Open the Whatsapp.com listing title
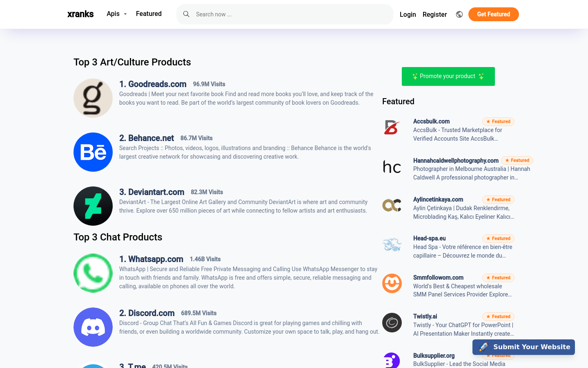This screenshot has width=588, height=368. pos(151,259)
